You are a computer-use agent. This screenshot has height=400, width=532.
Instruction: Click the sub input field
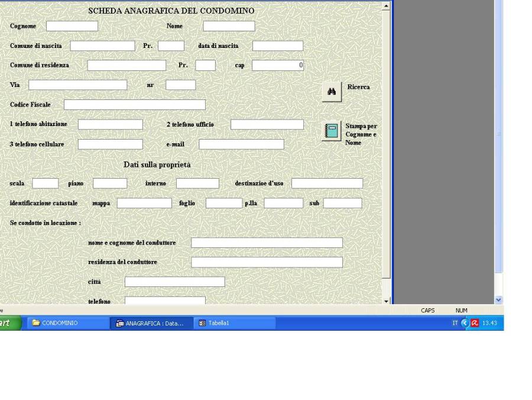click(343, 203)
